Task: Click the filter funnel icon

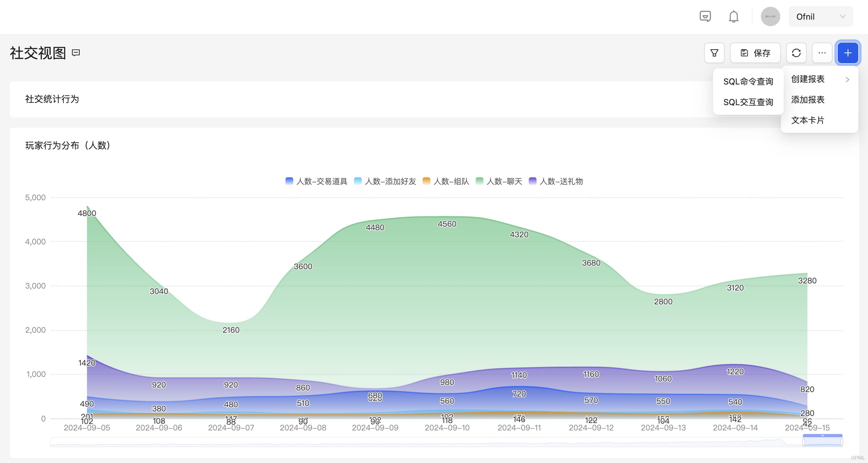Action: click(x=714, y=53)
